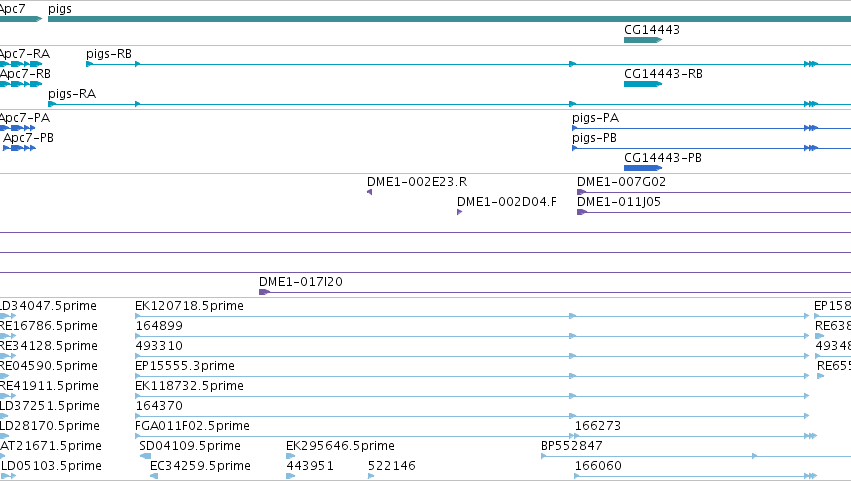
Task: Select the DME1-011J05 feature label
Action: pyautogui.click(x=619, y=202)
